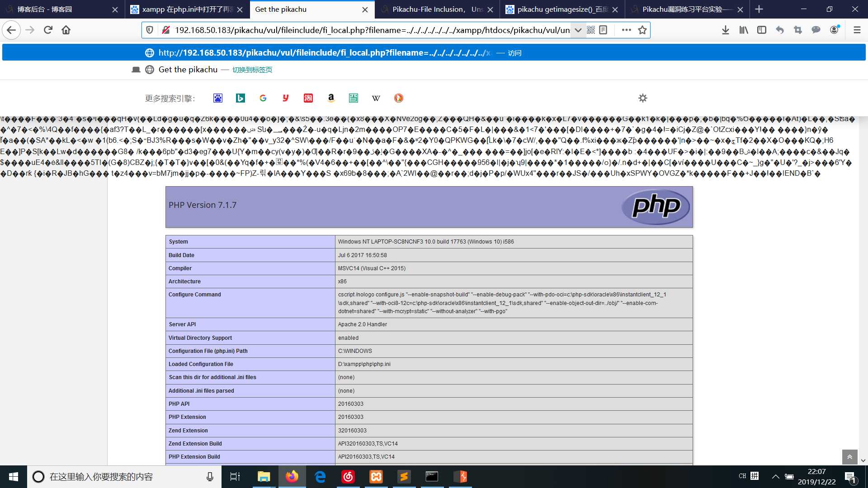Open the chat bubble toolbar icon
Image resolution: width=868 pixels, height=488 pixels.
click(x=816, y=30)
